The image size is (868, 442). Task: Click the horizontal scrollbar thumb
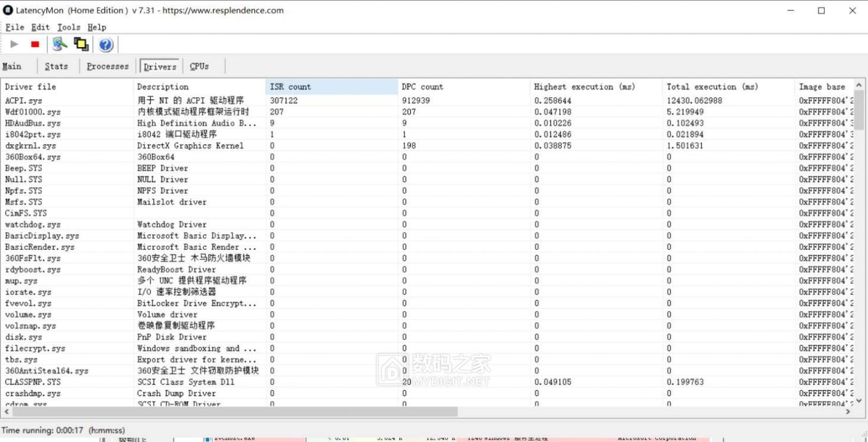(235, 412)
